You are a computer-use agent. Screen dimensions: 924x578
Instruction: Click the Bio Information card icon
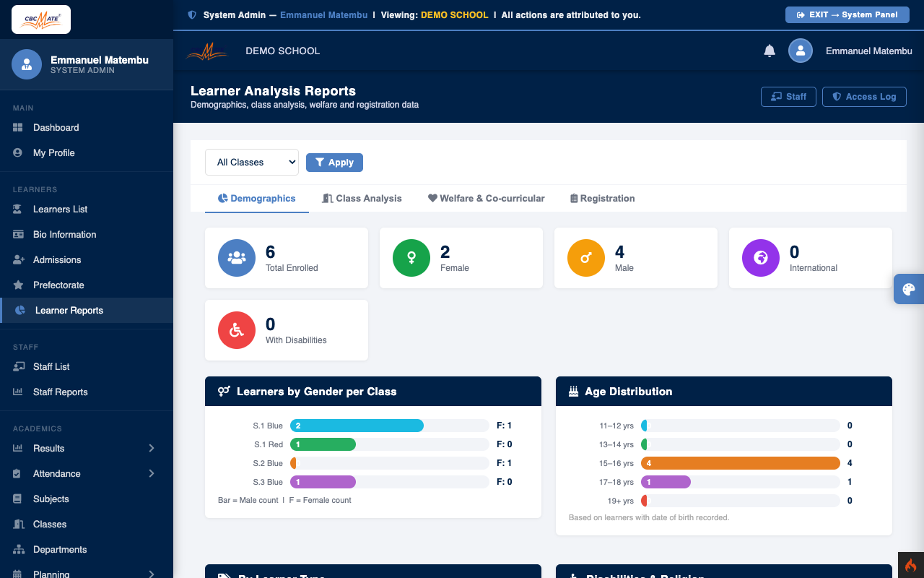[x=18, y=234]
